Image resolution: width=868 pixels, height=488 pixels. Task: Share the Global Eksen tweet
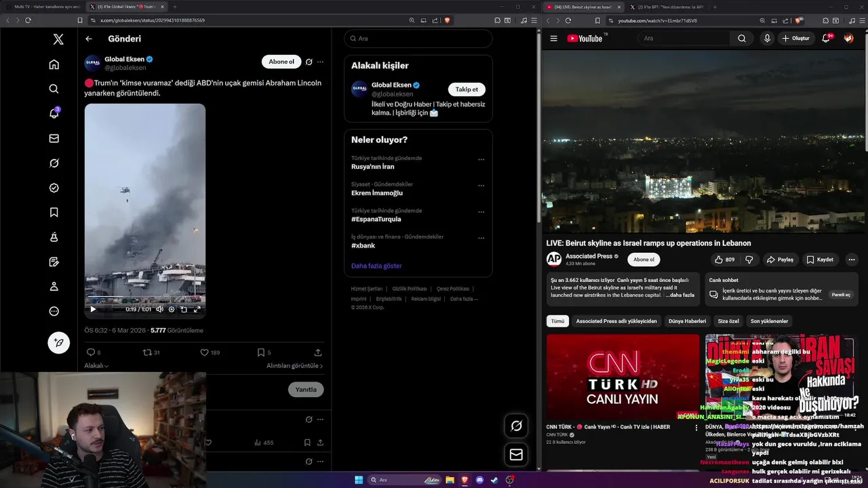click(318, 352)
